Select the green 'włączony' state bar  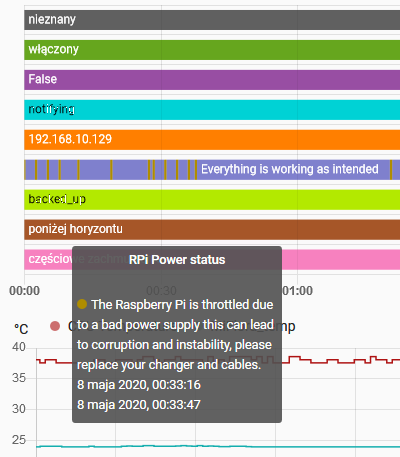212,50
